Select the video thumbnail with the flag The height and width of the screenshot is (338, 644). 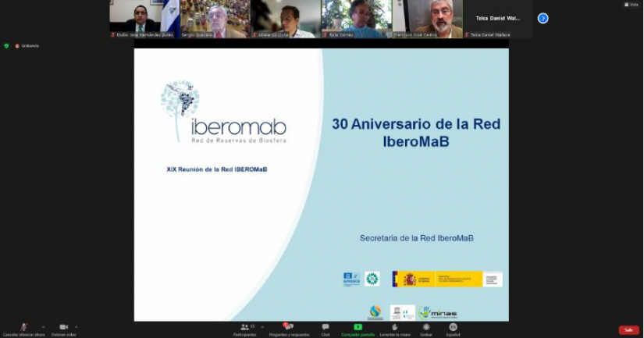pyautogui.click(x=144, y=19)
